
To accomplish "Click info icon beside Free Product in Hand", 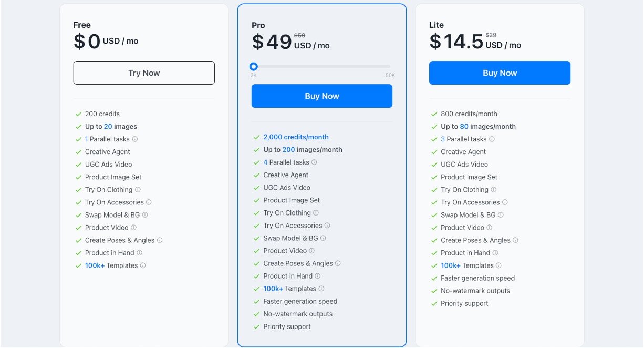I will [x=139, y=253].
